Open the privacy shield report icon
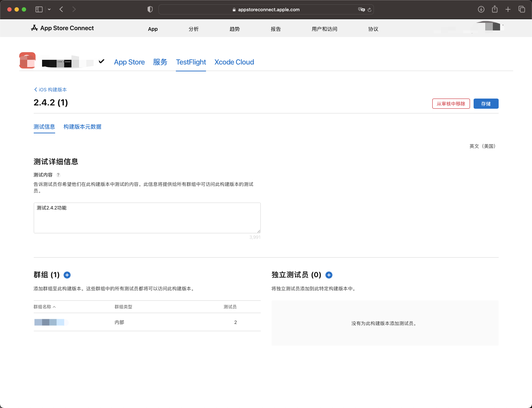 [150, 9]
